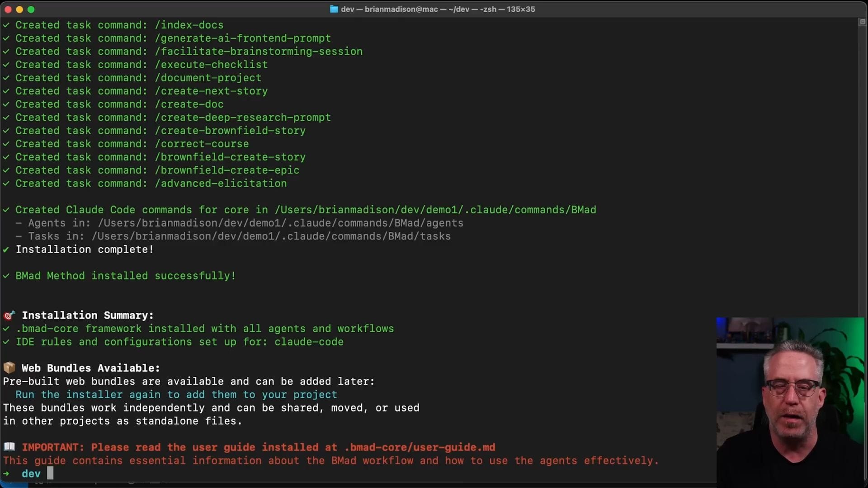Click the target emoji beside Installation Summary
The width and height of the screenshot is (868, 488).
coord(9,315)
